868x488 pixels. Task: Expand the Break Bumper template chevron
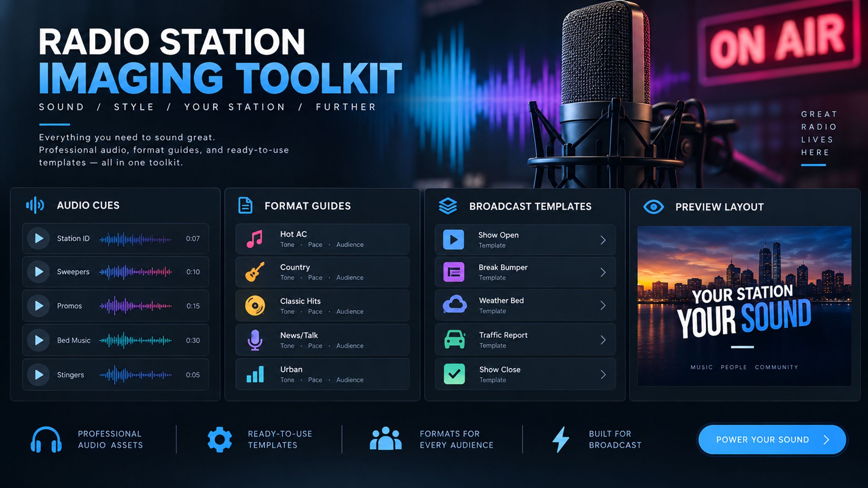click(x=603, y=272)
